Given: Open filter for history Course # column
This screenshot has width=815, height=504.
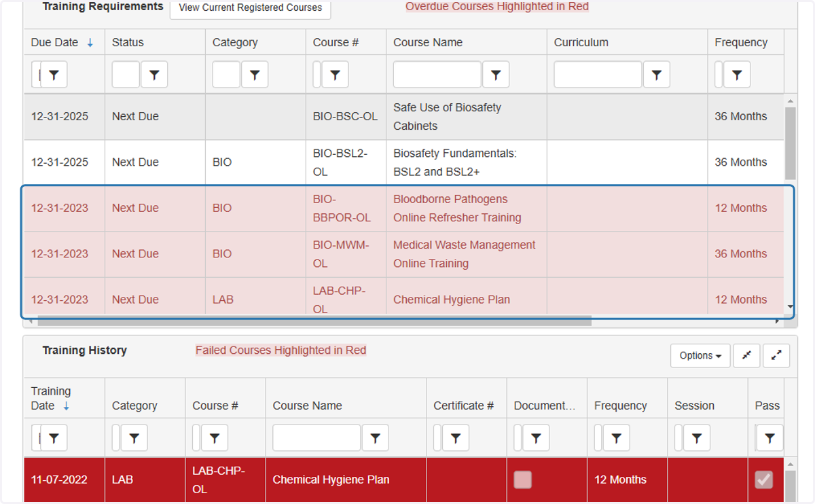Looking at the screenshot, I should [x=215, y=438].
